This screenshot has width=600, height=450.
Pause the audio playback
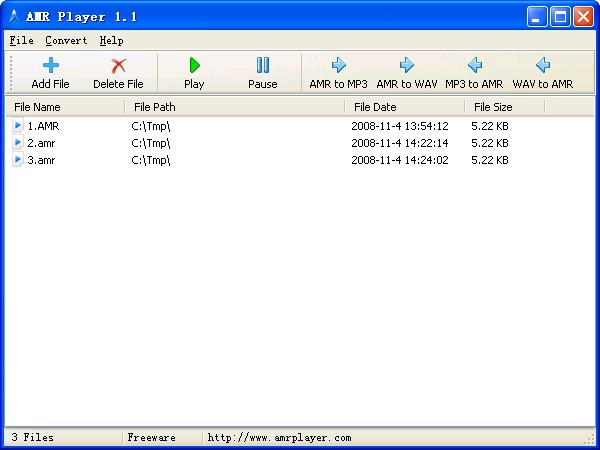tap(262, 66)
